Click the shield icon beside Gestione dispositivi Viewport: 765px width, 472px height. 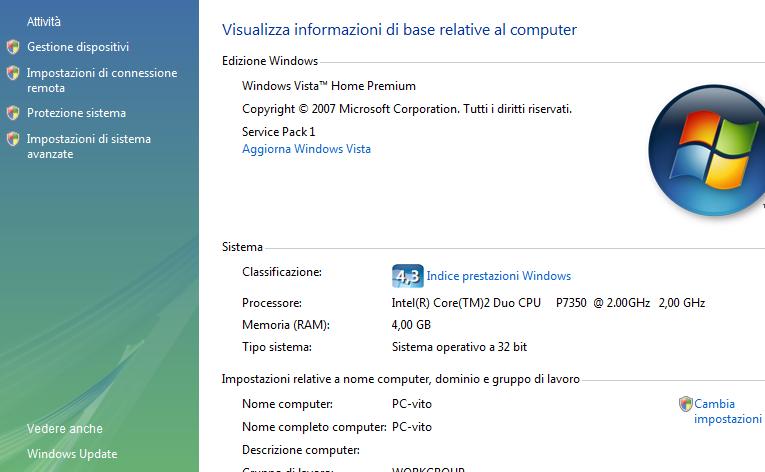pos(13,47)
